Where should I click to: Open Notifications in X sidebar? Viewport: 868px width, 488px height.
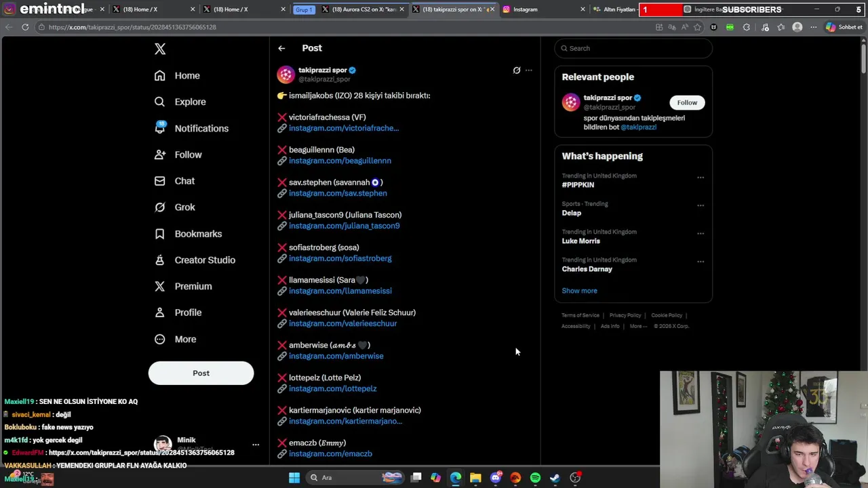coord(191,128)
